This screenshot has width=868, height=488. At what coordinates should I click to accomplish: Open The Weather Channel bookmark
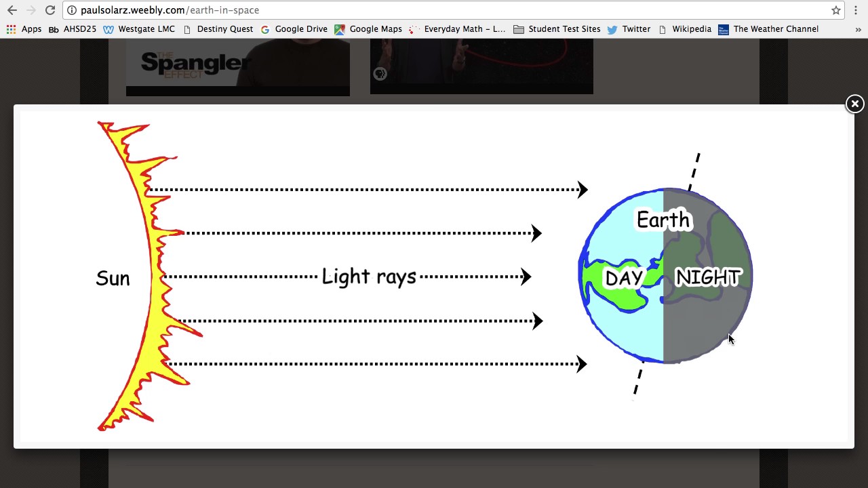[768, 29]
